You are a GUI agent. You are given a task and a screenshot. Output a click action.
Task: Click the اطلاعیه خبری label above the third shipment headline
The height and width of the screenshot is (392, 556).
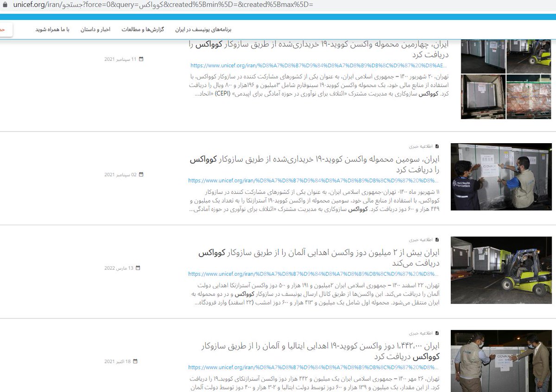tap(421, 146)
